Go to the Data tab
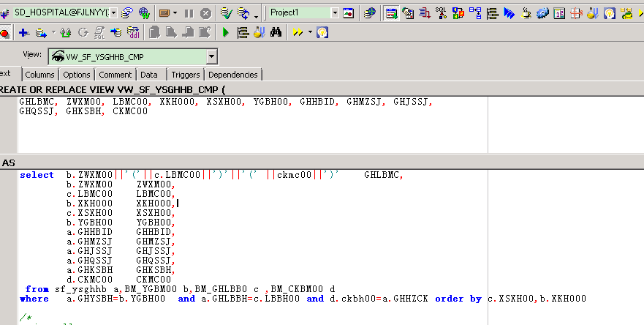The image size is (644, 325). point(149,75)
